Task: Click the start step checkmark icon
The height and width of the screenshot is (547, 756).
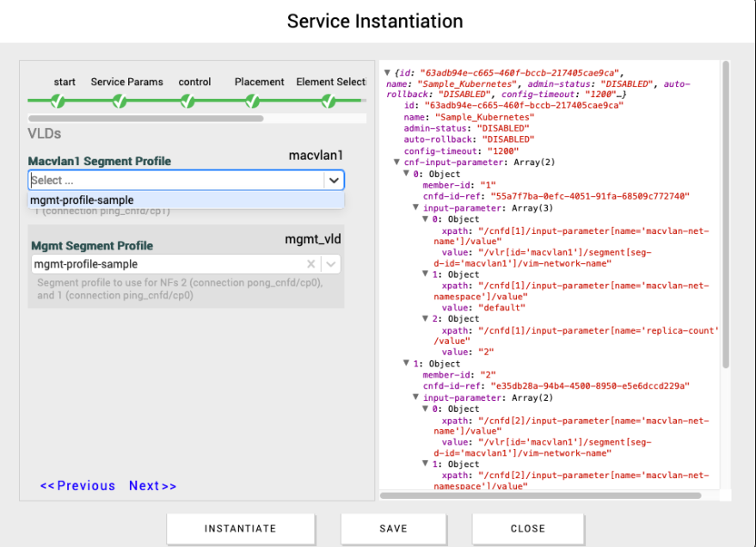Action: [x=57, y=101]
